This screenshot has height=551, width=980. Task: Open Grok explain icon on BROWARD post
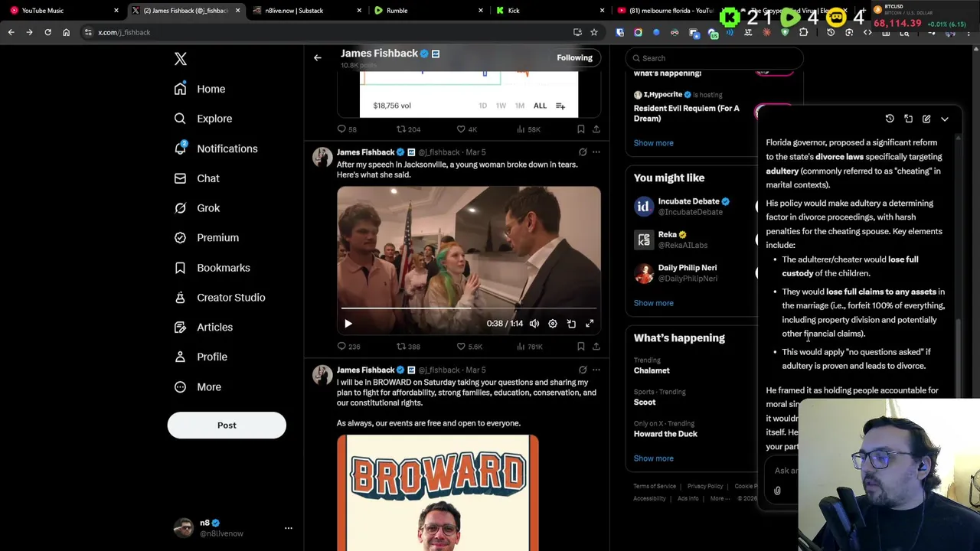point(583,370)
